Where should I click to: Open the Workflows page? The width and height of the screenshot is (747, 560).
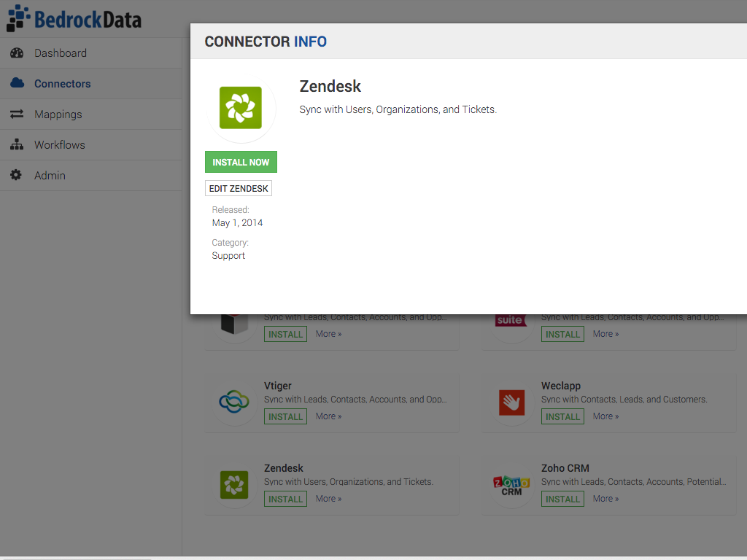(60, 145)
